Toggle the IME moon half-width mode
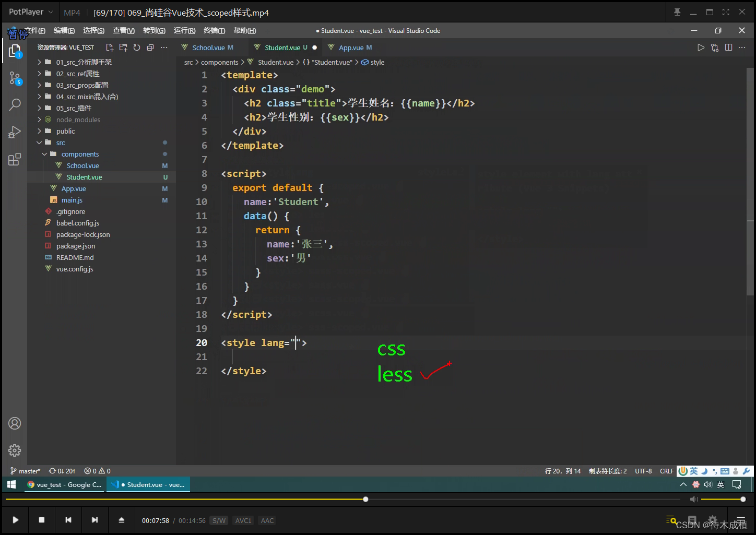This screenshot has height=535, width=756. coord(704,471)
